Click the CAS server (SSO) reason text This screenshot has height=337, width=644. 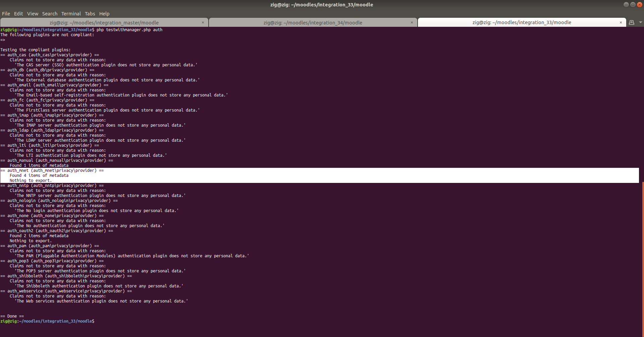[x=106, y=65]
